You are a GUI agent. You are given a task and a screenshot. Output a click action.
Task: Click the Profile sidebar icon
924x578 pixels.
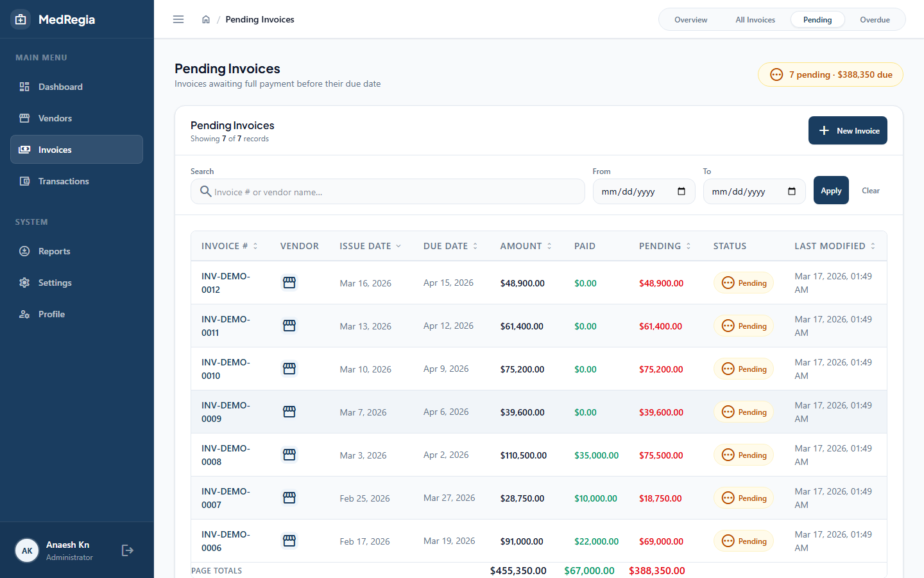click(x=24, y=314)
